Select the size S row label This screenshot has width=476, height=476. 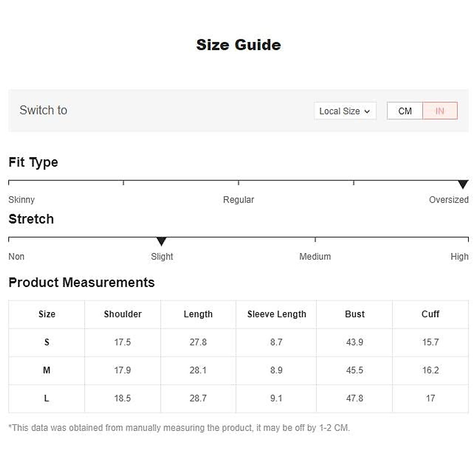[47, 342]
